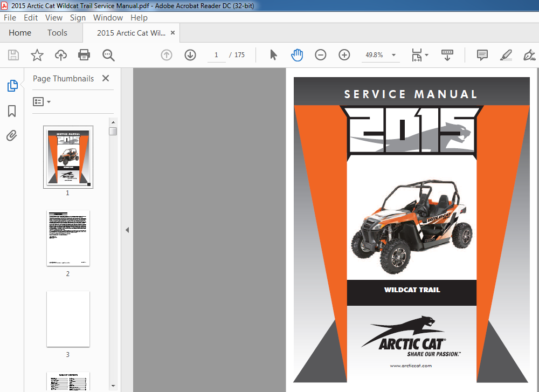Close the Page Thumbnails panel
Image resolution: width=539 pixels, height=392 pixels.
tap(106, 78)
